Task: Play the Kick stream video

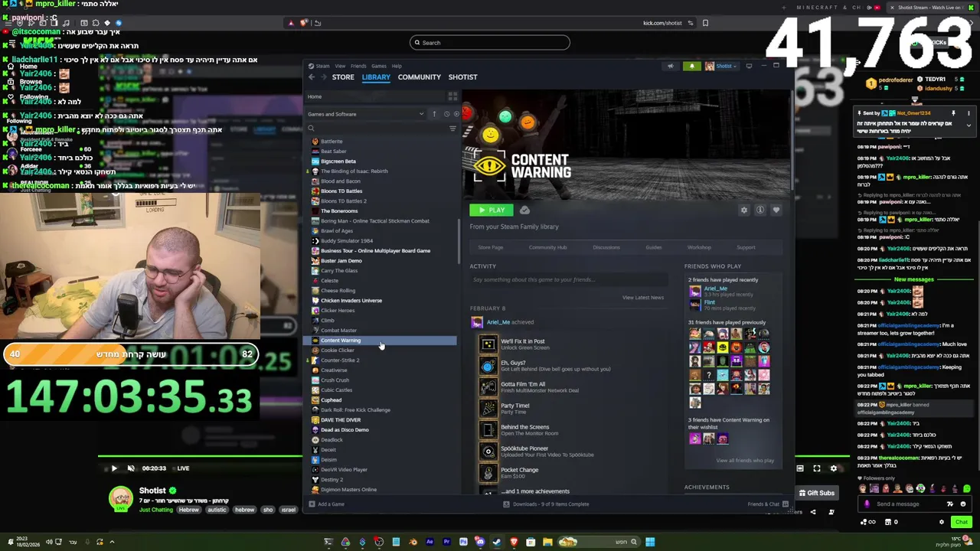Action: [114, 468]
